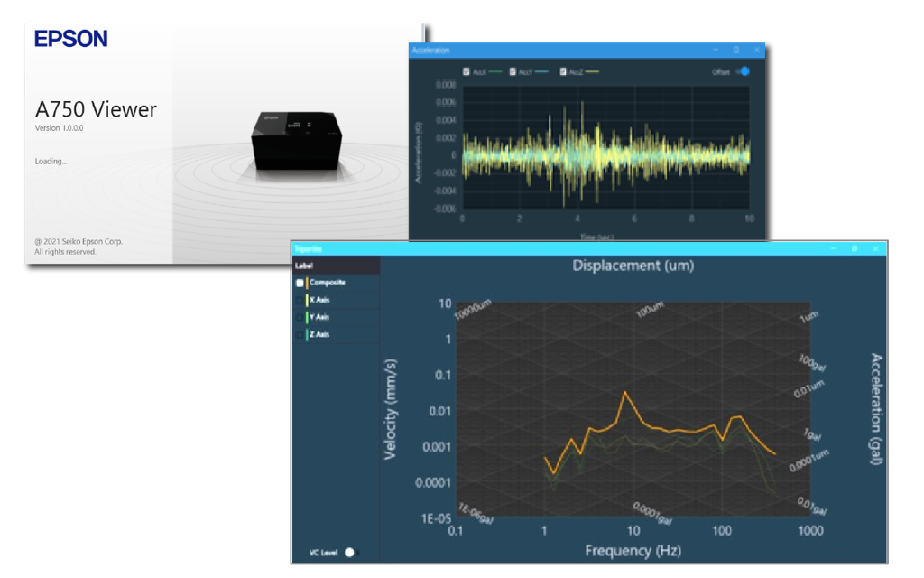The height and width of the screenshot is (578, 924).
Task: Toggle the AccY checkbox in Acceleration window
Action: tap(513, 72)
